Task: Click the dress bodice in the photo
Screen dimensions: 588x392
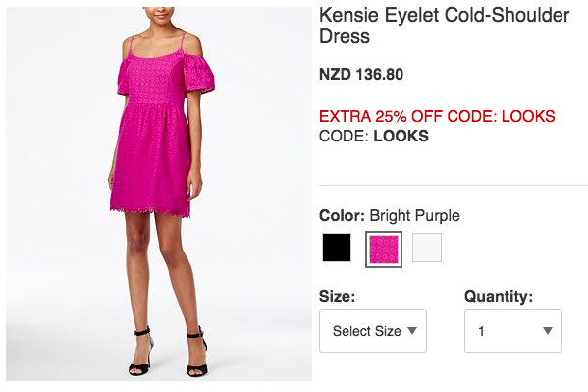Action: tap(154, 81)
